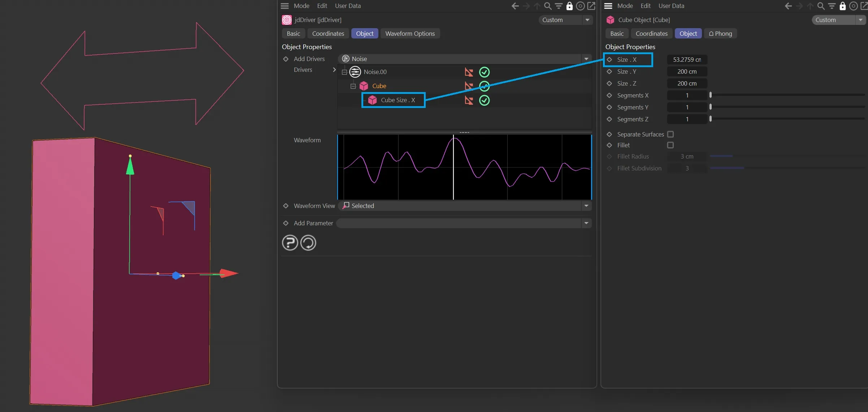Viewport: 868px width, 412px height.
Task: Enable the Fillet checkbox
Action: pos(670,145)
